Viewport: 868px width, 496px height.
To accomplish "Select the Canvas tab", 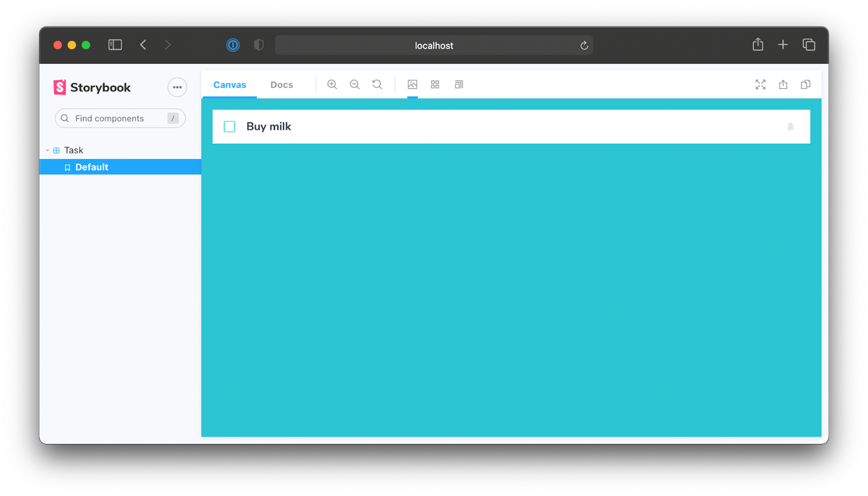I will click(x=229, y=85).
